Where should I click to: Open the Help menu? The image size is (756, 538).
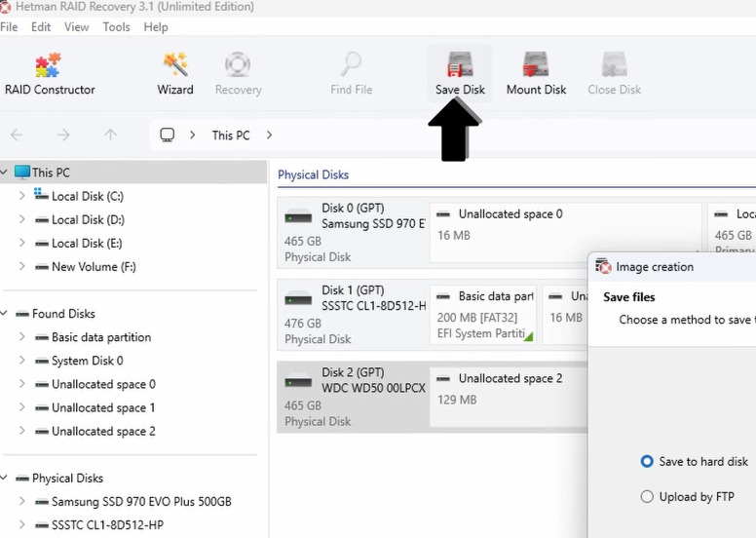click(156, 27)
